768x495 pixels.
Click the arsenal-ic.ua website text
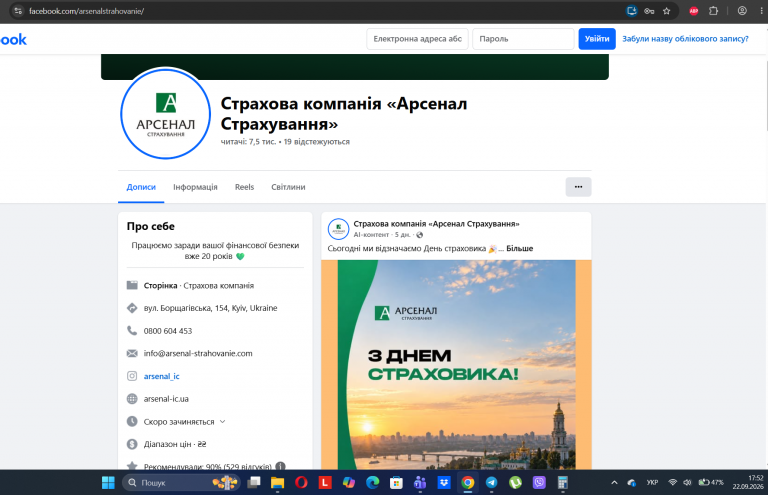click(166, 399)
